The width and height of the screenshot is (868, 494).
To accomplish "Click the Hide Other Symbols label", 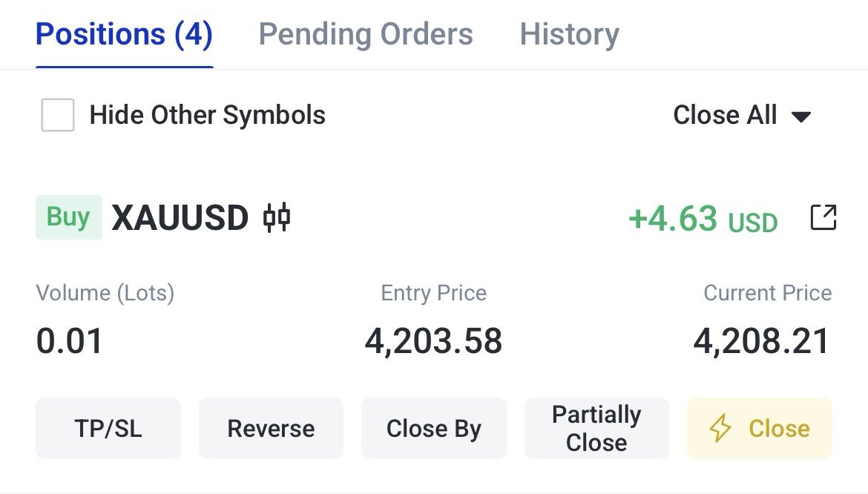I will (x=208, y=115).
